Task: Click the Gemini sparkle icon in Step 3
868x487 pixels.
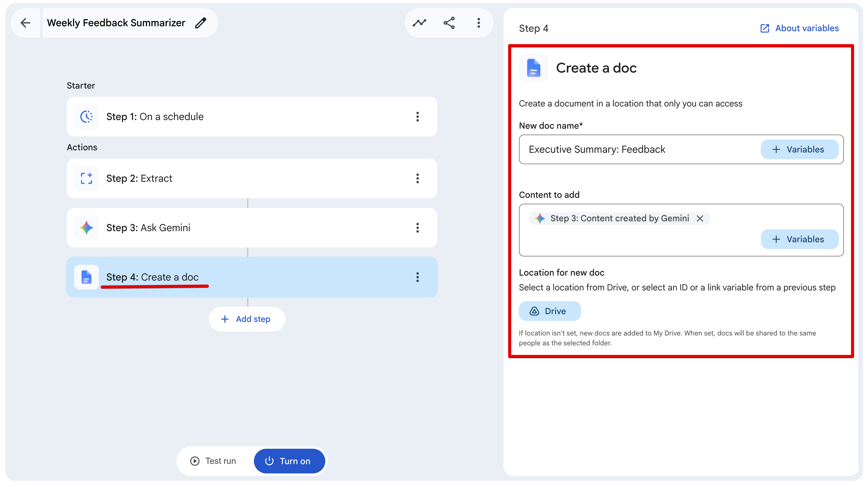Action: 86,228
